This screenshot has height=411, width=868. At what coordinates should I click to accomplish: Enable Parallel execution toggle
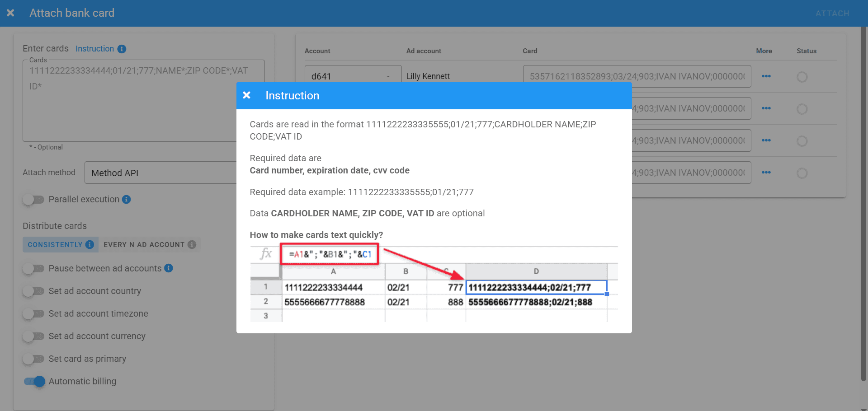pos(33,200)
